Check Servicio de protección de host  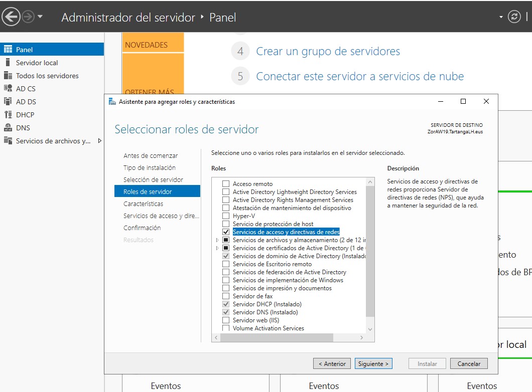coord(226,224)
